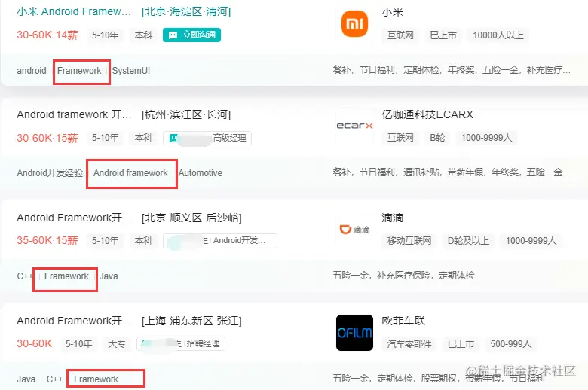The width and height of the screenshot is (588, 390).
Task: Open the 欧菲车联 company name link
Action: 403,321
